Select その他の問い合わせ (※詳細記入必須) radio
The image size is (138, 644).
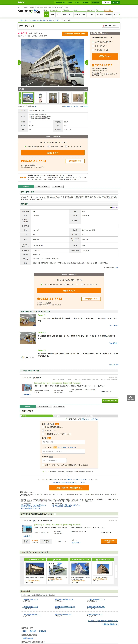click(43, 434)
